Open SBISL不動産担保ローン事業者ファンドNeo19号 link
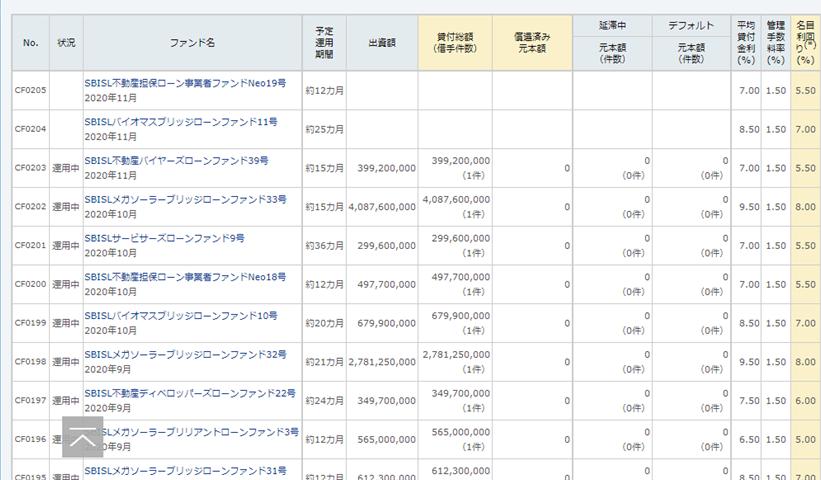This screenshot has height=480, width=821. click(185, 83)
